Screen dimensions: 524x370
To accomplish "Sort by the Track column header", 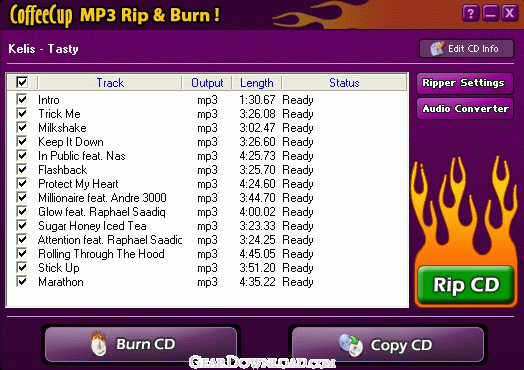I will pyautogui.click(x=110, y=83).
